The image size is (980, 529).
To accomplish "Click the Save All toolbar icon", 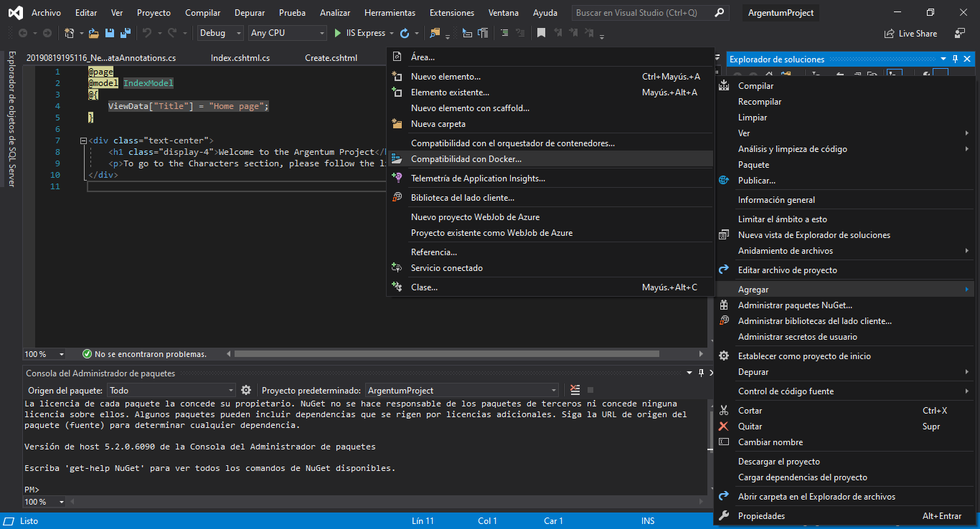I will [x=124, y=33].
